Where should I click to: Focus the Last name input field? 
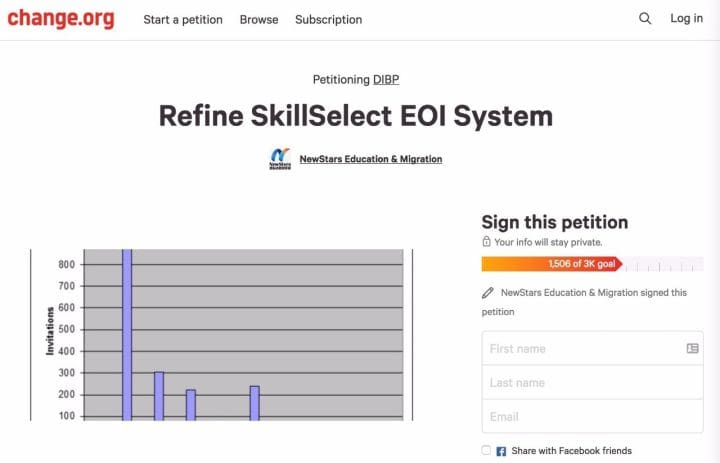click(592, 383)
